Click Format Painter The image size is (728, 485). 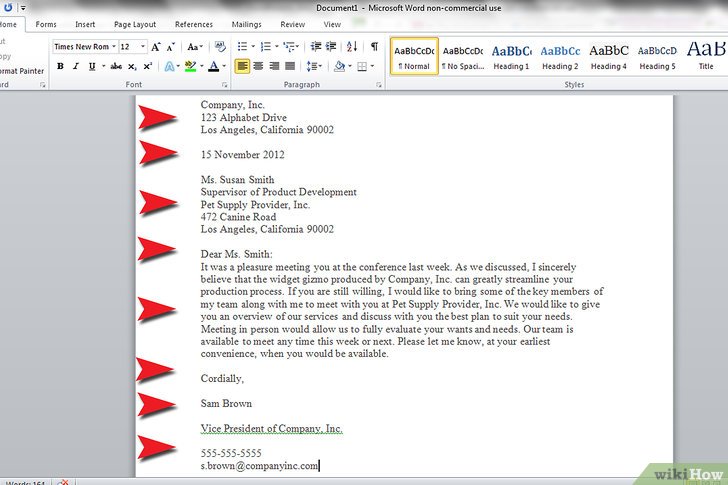[x=22, y=71]
